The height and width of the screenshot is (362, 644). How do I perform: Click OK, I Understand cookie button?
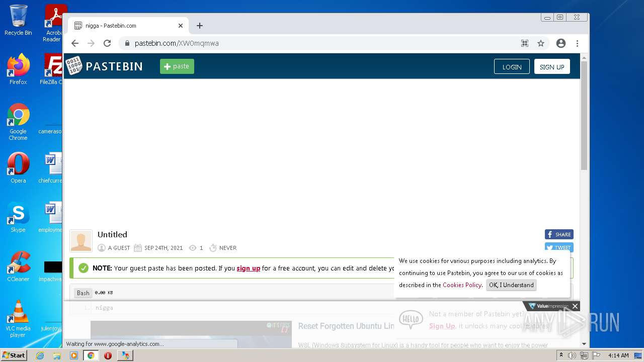(511, 285)
